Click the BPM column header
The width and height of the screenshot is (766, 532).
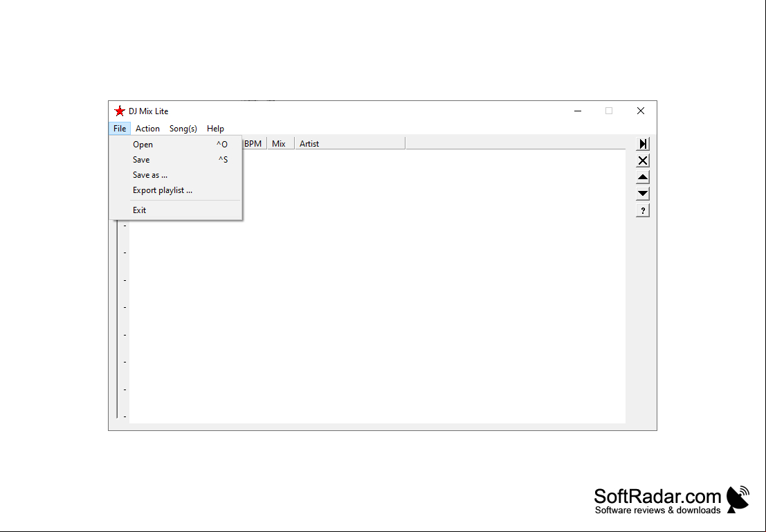tap(255, 144)
